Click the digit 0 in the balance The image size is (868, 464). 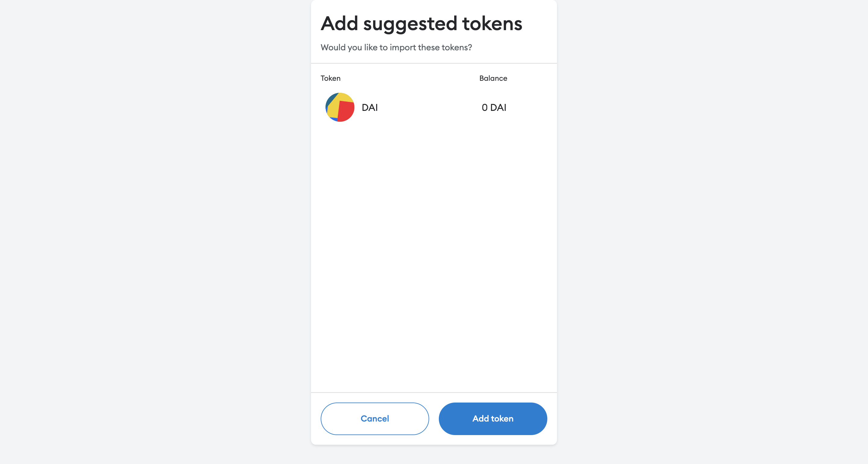pyautogui.click(x=485, y=108)
